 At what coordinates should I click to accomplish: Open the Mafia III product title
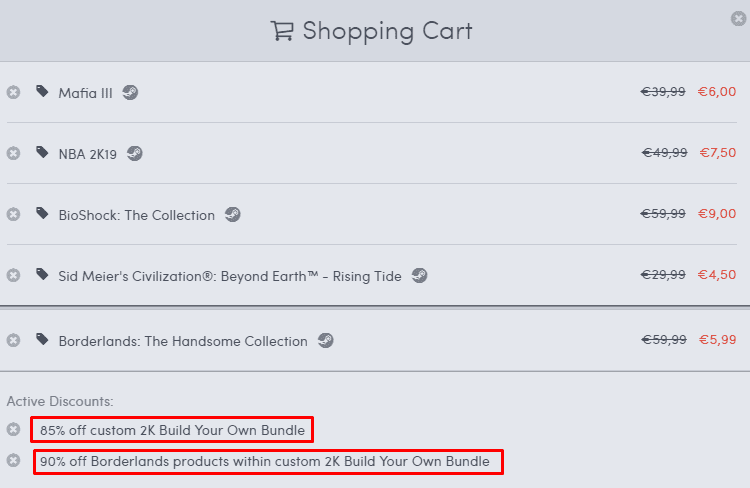click(85, 93)
